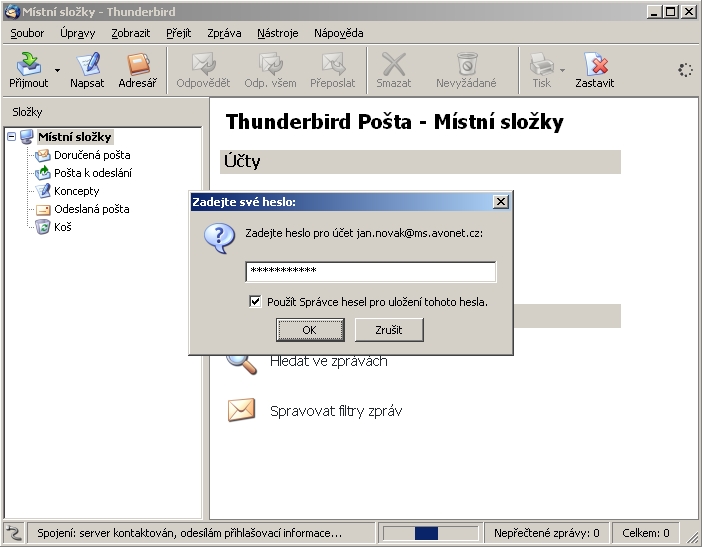The image size is (702, 547).
Task: Click the online/offline status icon in status bar
Action: tap(13, 533)
